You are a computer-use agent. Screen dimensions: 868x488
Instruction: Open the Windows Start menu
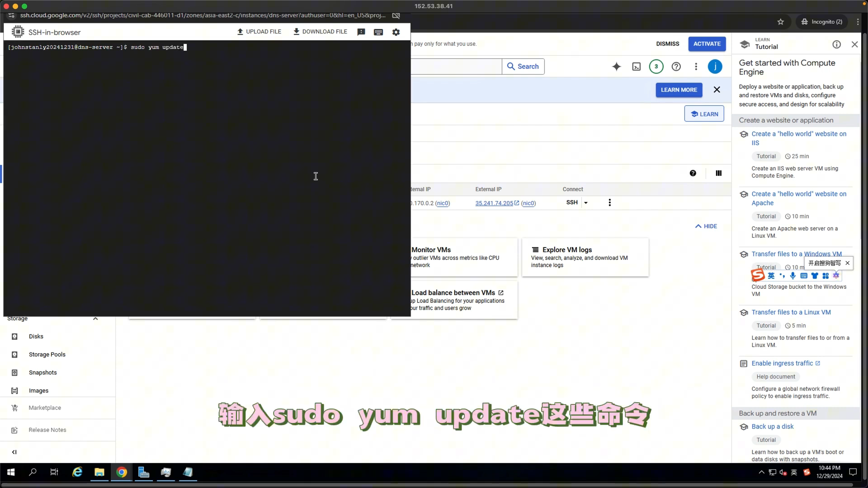[x=11, y=472]
